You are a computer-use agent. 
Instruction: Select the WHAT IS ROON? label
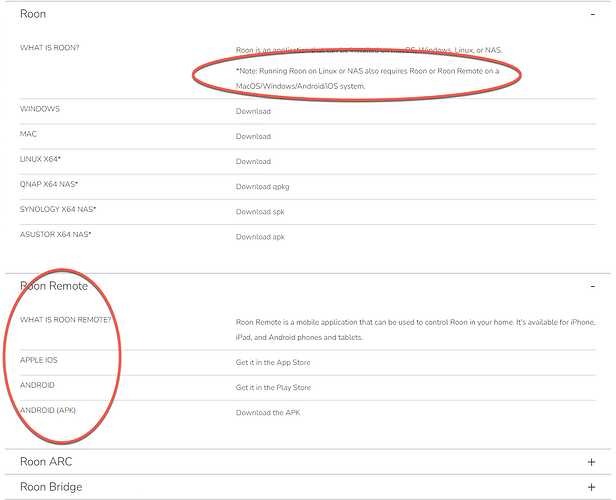pyautogui.click(x=50, y=48)
